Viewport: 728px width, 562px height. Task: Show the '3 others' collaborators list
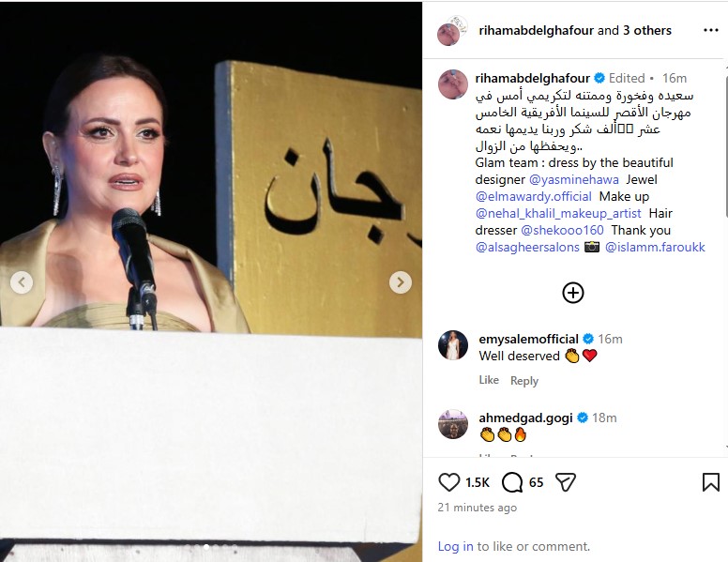pyautogui.click(x=647, y=30)
